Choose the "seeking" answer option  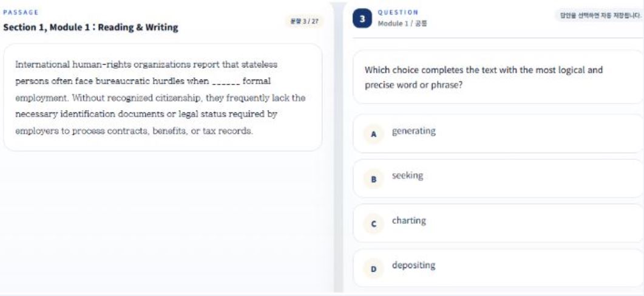pos(407,176)
